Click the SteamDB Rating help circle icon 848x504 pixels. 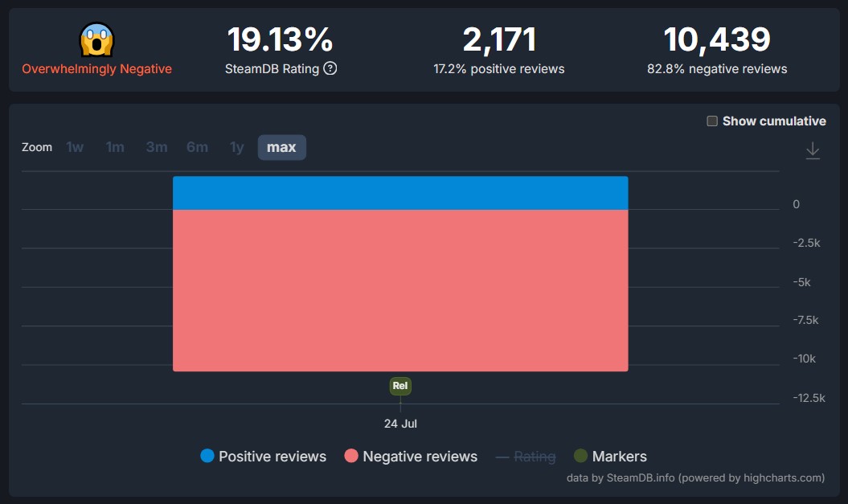coord(329,69)
